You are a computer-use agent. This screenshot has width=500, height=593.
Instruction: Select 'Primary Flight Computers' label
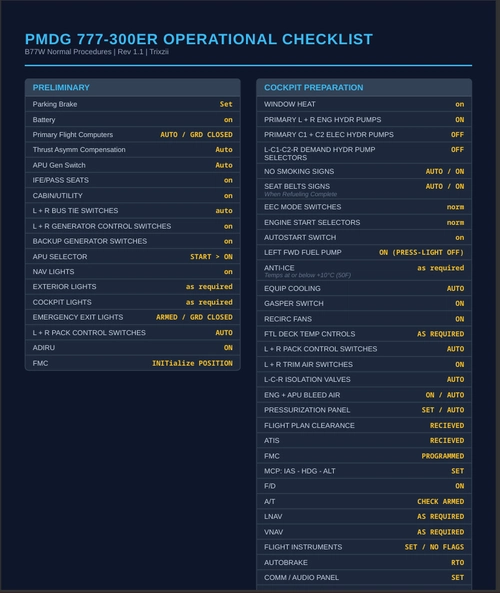[73, 135]
